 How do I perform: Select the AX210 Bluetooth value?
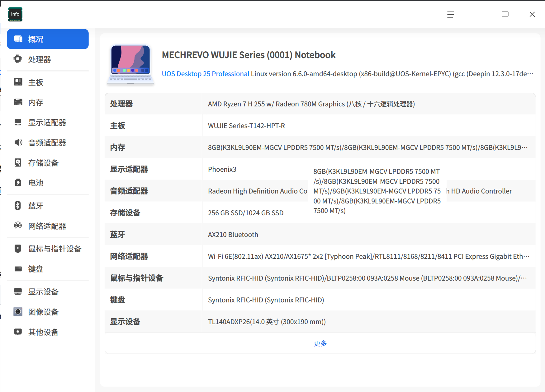233,235
